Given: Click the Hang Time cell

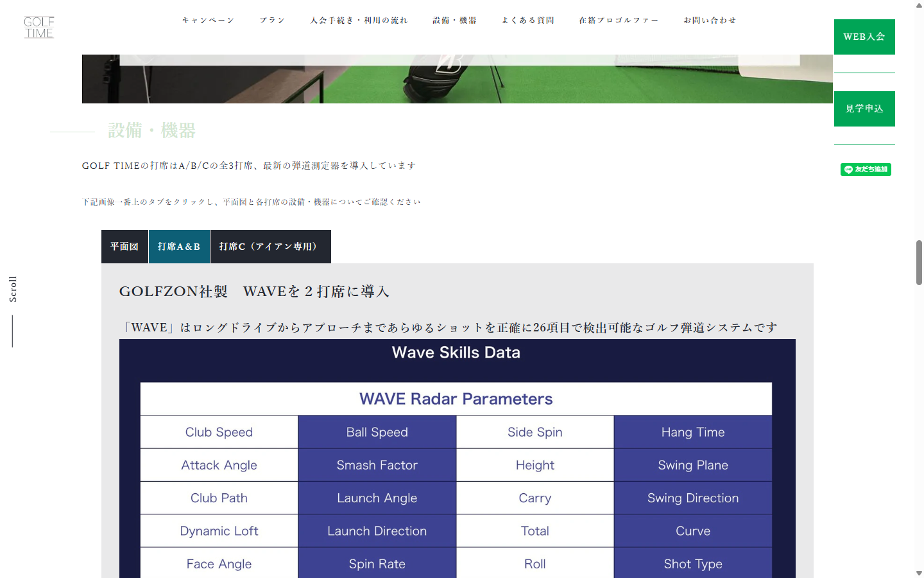Looking at the screenshot, I should click(x=693, y=432).
